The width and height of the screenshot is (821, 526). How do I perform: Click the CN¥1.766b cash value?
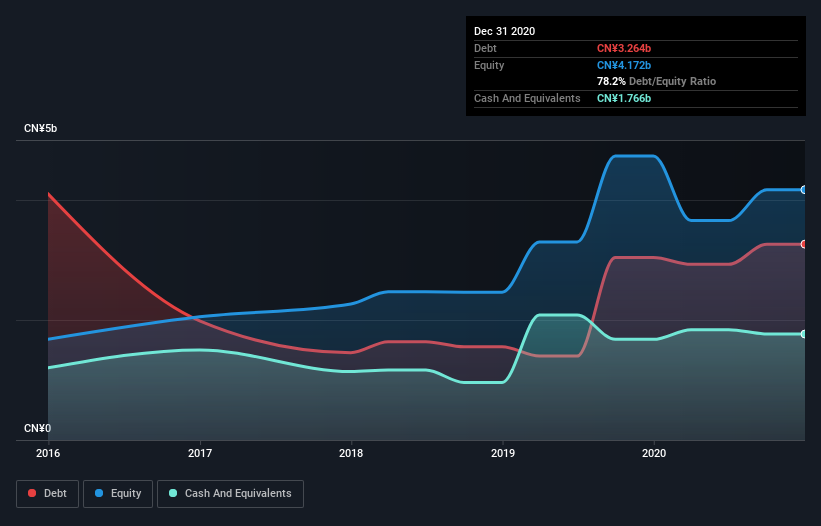pos(624,98)
